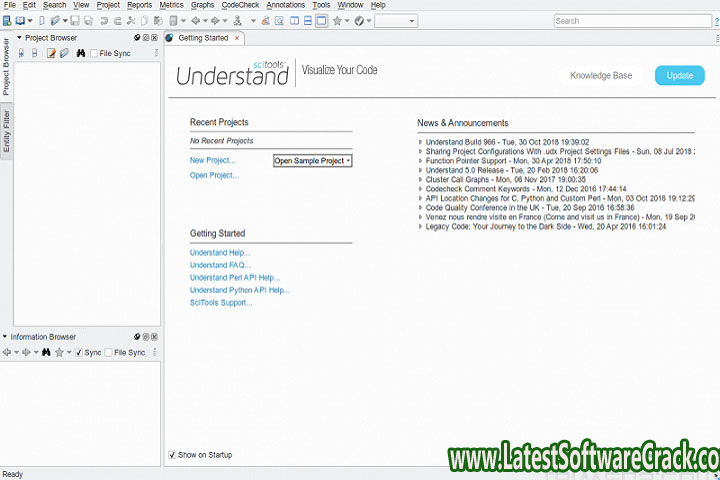Expand the Understand Build 966 announcement
The width and height of the screenshot is (720, 480).
(421, 142)
